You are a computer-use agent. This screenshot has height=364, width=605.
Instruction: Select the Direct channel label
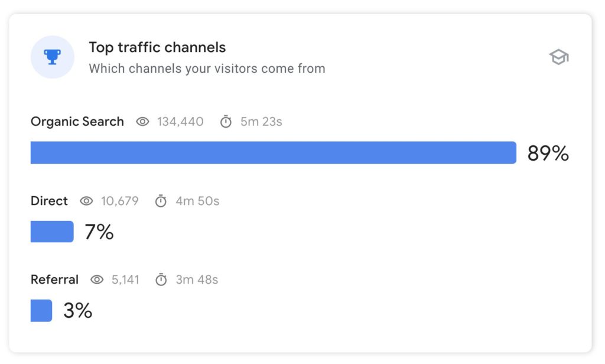[x=49, y=201]
